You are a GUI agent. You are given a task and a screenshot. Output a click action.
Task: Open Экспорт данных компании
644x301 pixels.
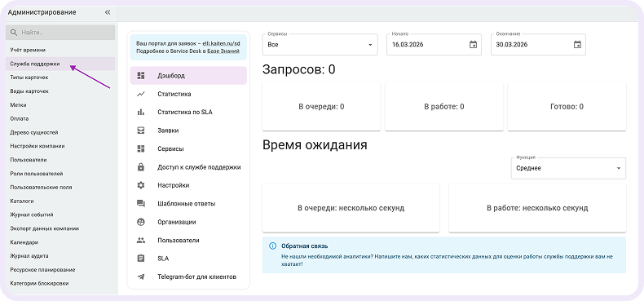[x=60, y=228]
